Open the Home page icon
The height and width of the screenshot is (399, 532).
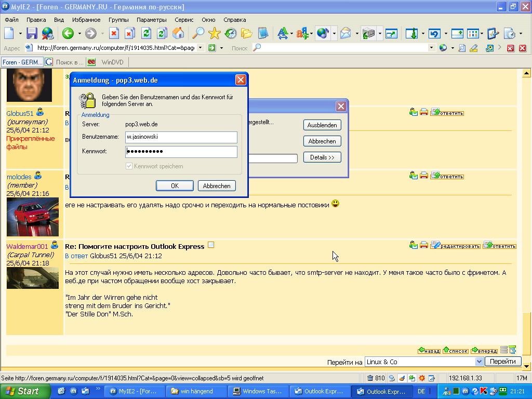178,33
